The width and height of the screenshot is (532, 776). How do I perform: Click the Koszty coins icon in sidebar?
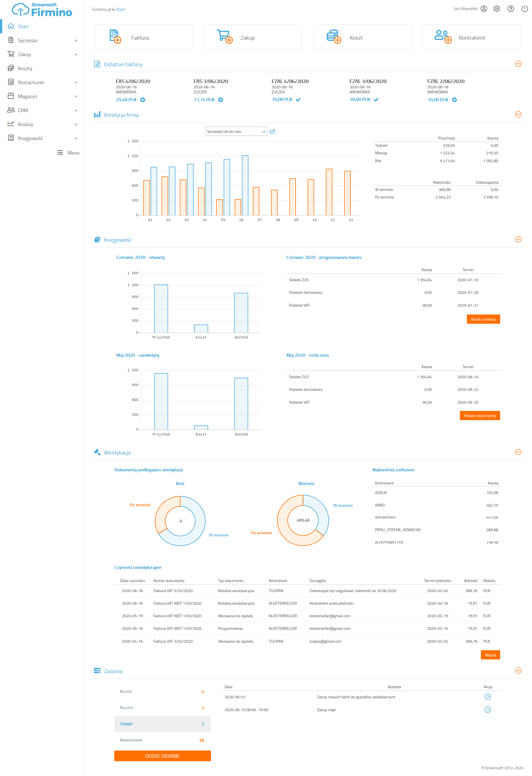(x=11, y=68)
